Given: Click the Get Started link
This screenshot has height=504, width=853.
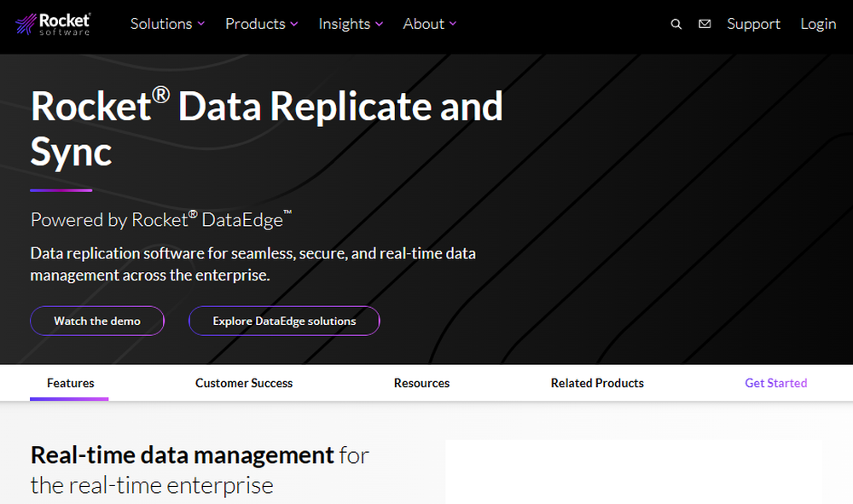Looking at the screenshot, I should click(x=775, y=383).
